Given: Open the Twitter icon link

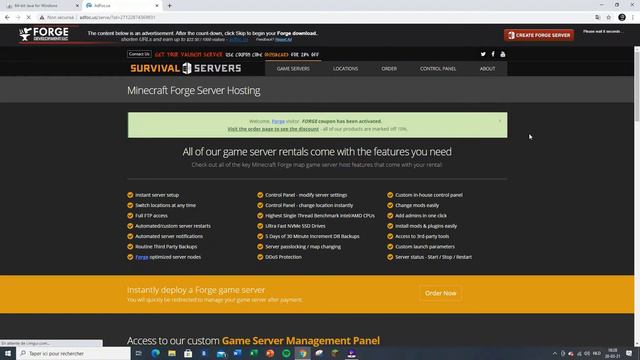Looking at the screenshot, I should click(483, 54).
